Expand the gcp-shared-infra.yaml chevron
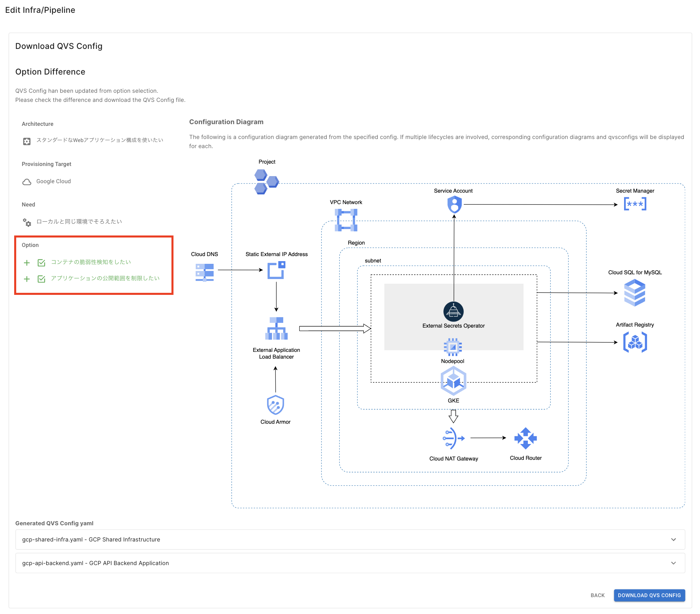 tap(673, 539)
